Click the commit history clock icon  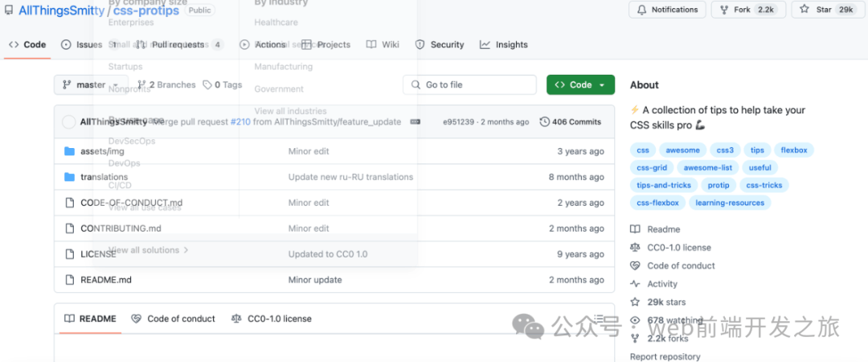[544, 122]
